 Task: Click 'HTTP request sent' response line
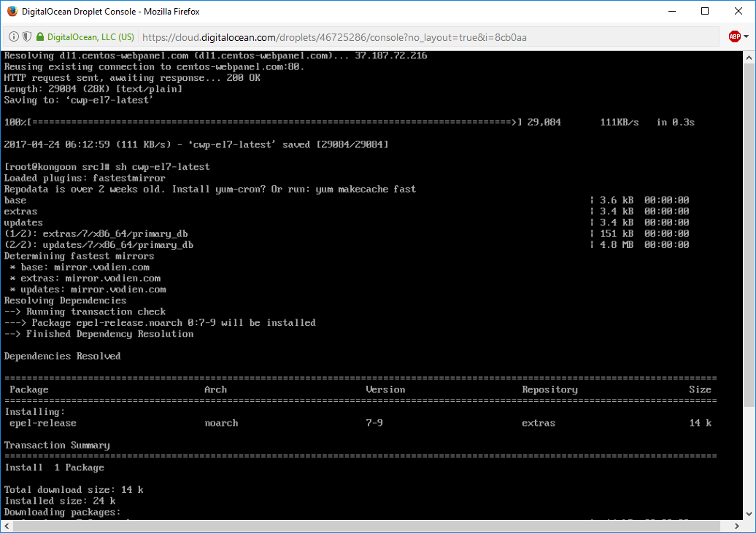tap(132, 78)
